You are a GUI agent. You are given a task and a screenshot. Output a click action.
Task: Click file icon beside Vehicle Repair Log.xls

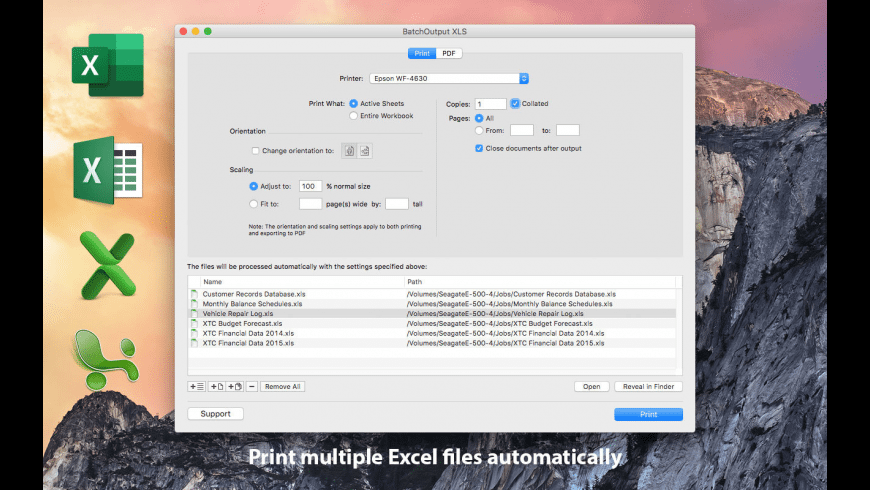[x=194, y=314]
